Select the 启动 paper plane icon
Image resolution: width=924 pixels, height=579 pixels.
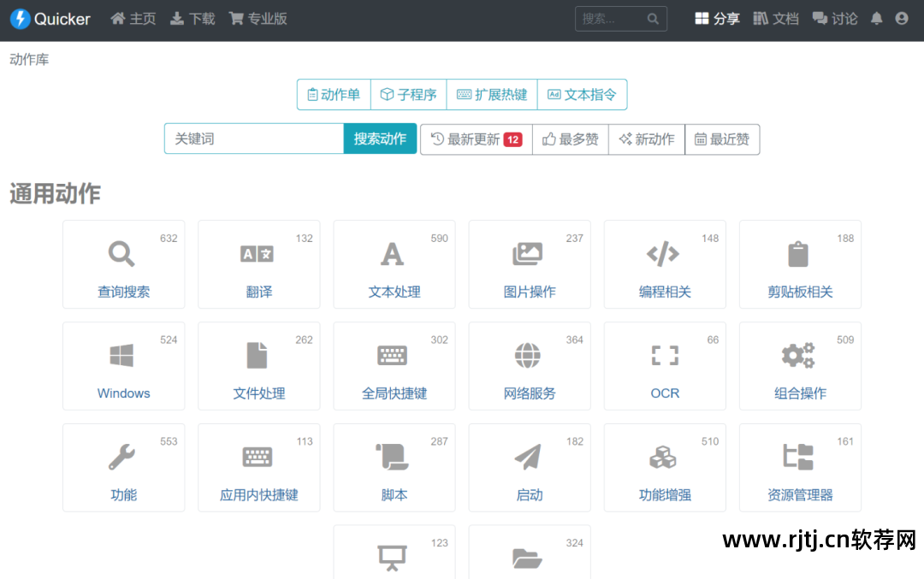[x=529, y=457]
